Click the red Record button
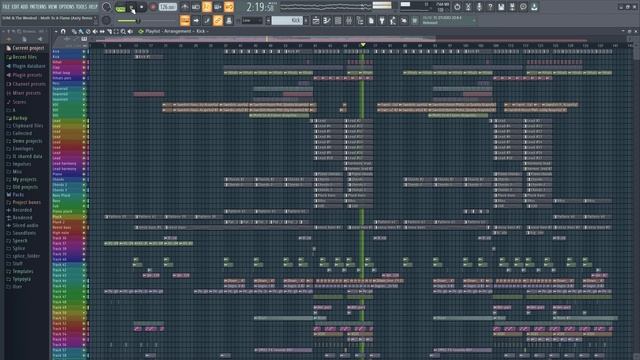This screenshot has height=360, width=640. (x=153, y=7)
